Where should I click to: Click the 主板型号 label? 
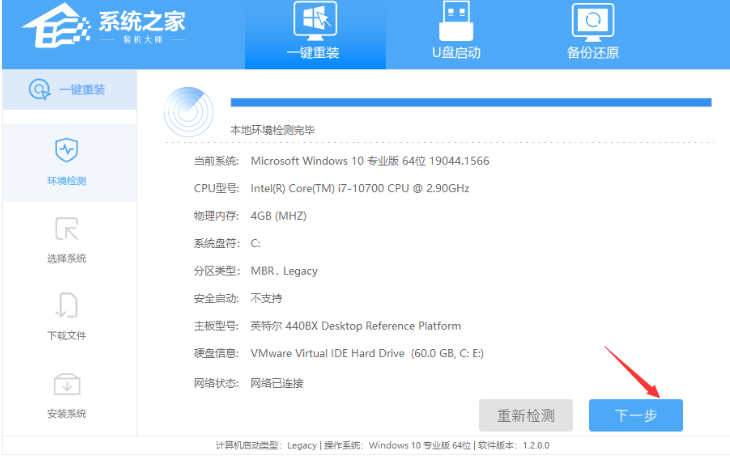pyautogui.click(x=216, y=326)
